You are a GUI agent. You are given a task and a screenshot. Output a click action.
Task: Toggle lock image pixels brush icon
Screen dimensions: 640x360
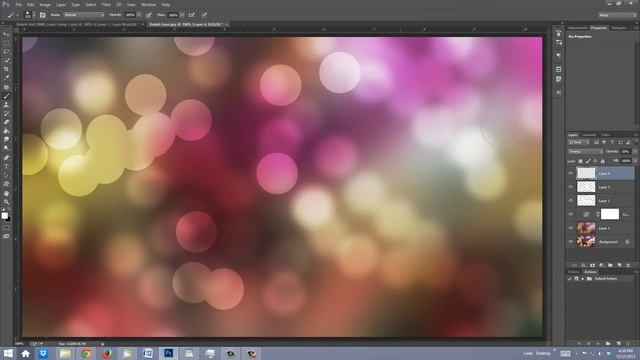(588, 161)
